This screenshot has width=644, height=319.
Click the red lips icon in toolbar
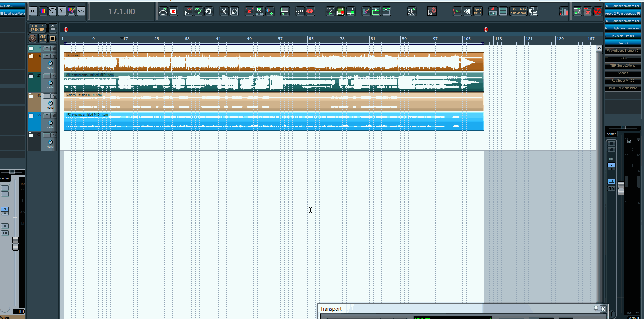310,12
